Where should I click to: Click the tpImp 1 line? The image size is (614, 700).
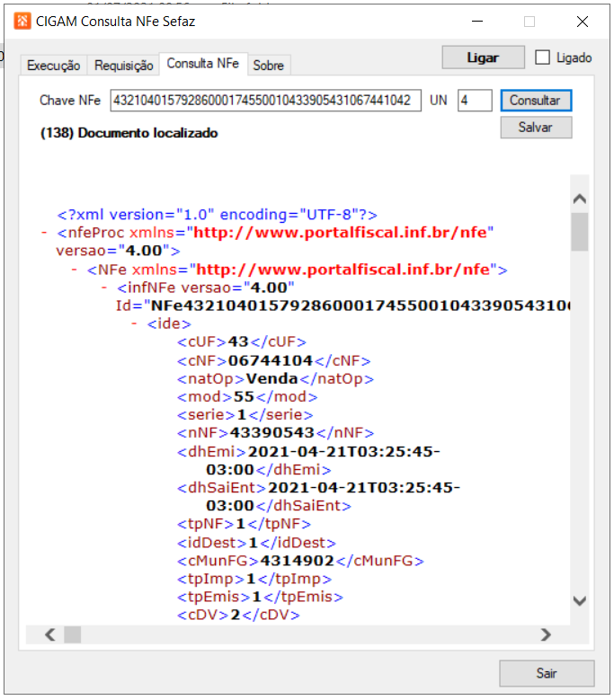(x=254, y=579)
